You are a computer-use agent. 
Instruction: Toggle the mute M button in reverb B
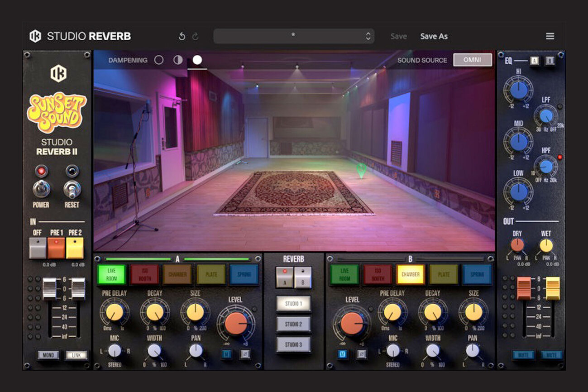tap(343, 354)
